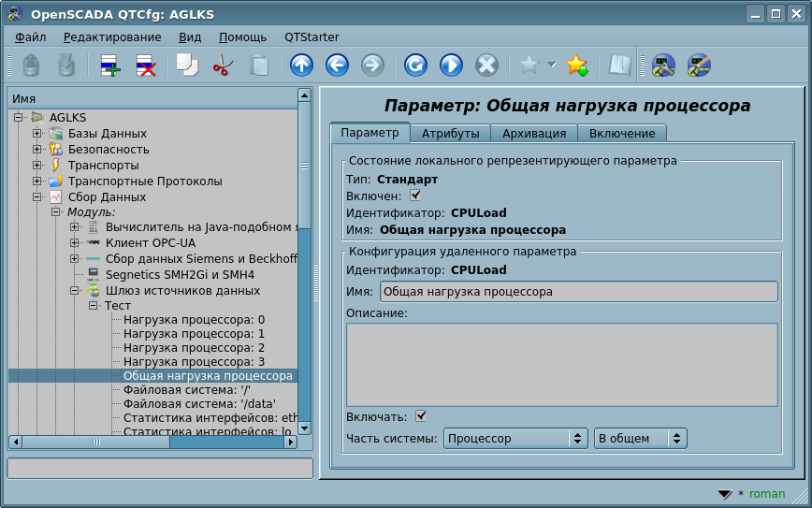Open the QTStarter menu

point(312,37)
